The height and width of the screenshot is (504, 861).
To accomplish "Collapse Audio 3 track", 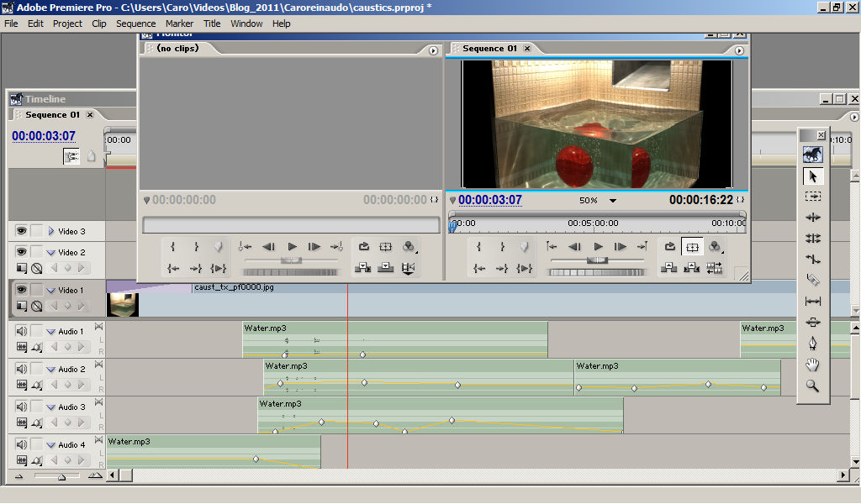I will [51, 407].
